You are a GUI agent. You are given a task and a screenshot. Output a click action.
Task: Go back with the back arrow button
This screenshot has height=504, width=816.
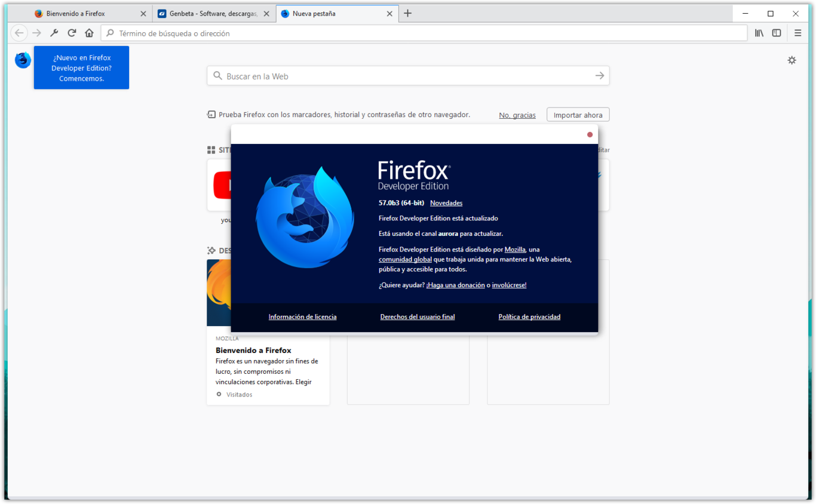pyautogui.click(x=19, y=33)
